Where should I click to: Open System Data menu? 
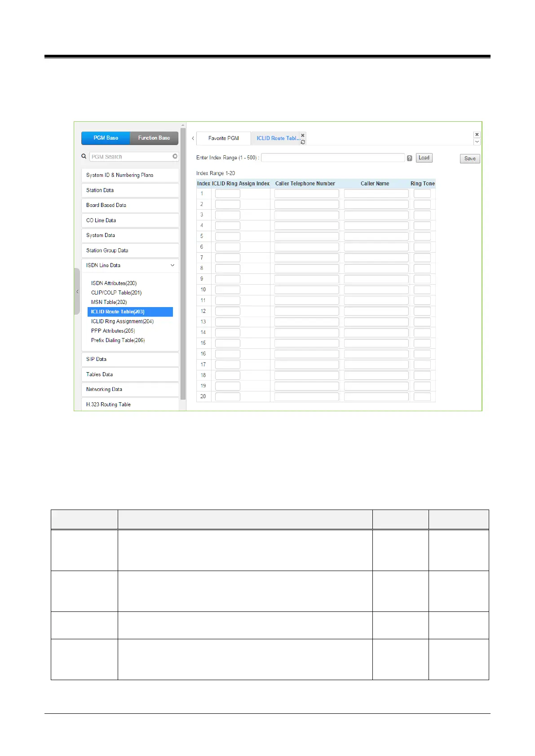pyautogui.click(x=130, y=235)
